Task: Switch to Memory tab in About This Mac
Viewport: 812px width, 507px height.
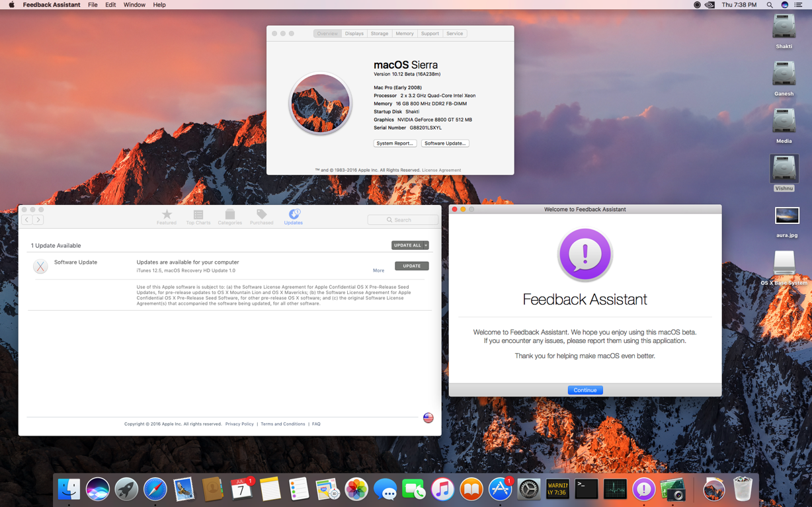Action: tap(405, 33)
